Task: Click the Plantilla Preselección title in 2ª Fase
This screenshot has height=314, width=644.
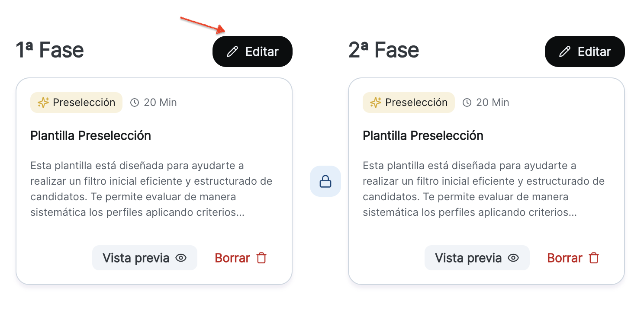Action: coord(423,135)
